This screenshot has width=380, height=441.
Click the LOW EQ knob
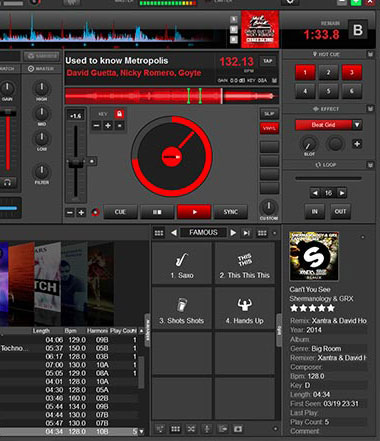[42, 138]
